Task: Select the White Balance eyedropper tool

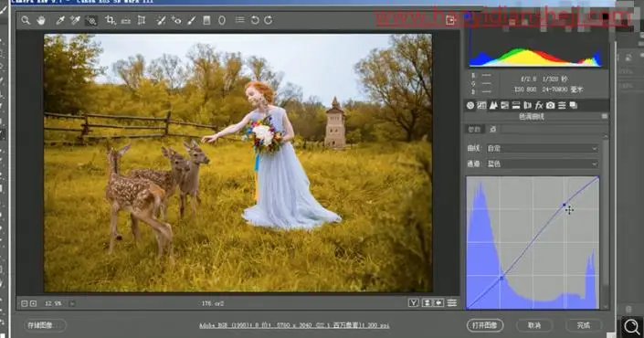Action: (60, 20)
